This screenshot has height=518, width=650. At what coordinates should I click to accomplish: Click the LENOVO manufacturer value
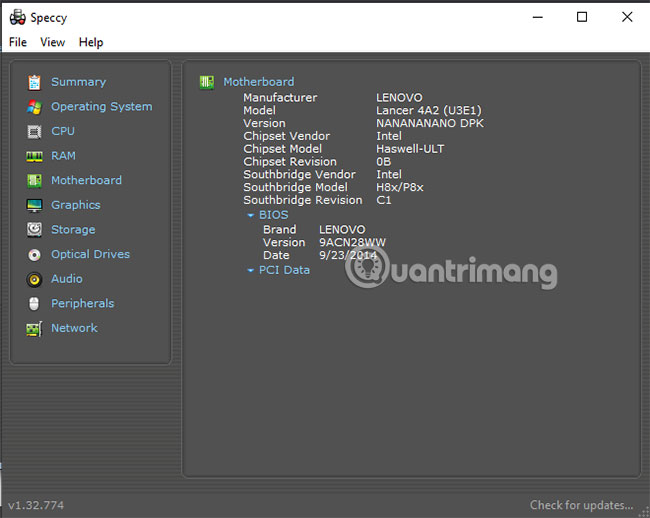399,98
